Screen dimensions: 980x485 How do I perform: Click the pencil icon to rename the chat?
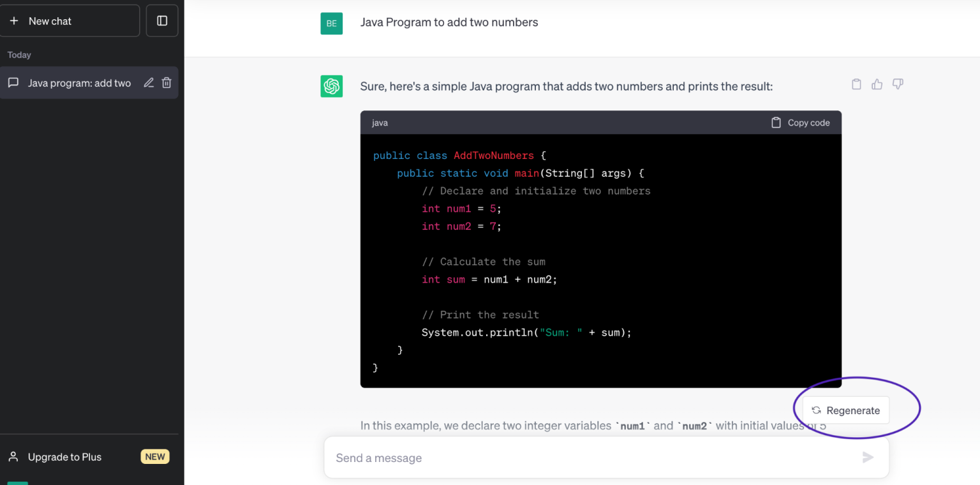pyautogui.click(x=149, y=82)
